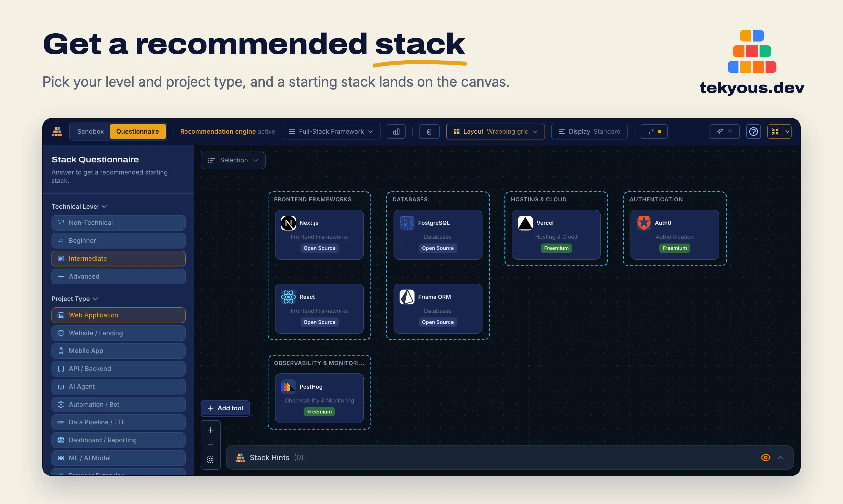Screen dimensions: 843x504
Task: Click the Auth0 star logo
Action: pos(644,223)
